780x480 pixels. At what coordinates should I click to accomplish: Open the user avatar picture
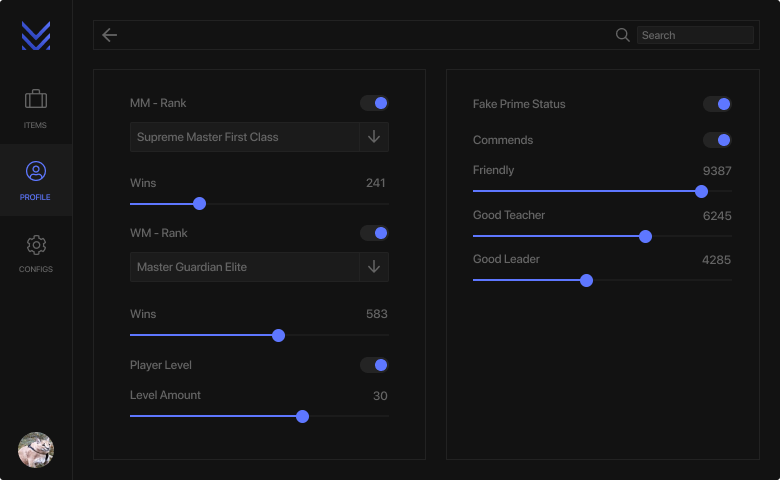pos(36,450)
